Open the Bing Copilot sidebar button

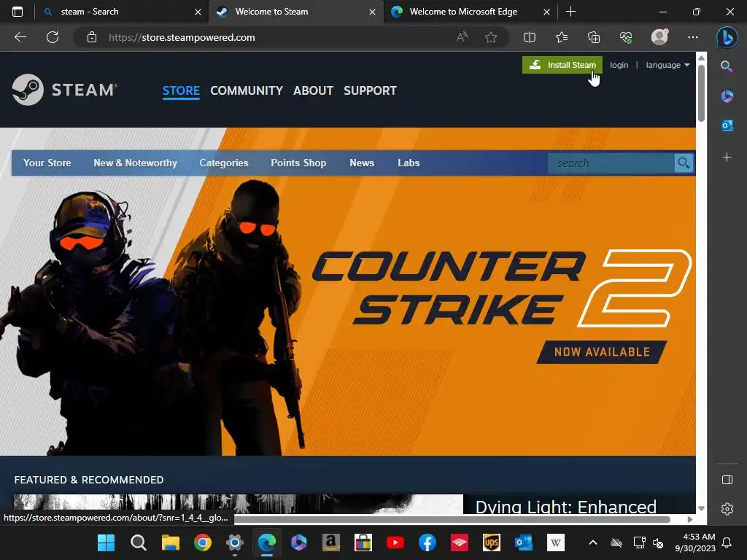pos(727,38)
